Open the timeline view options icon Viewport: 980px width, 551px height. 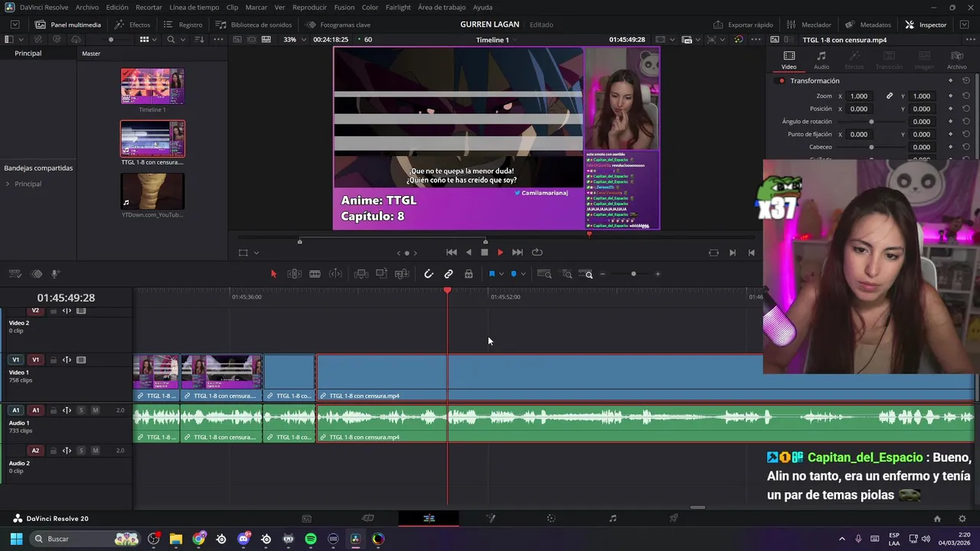pyautogui.click(x=15, y=274)
